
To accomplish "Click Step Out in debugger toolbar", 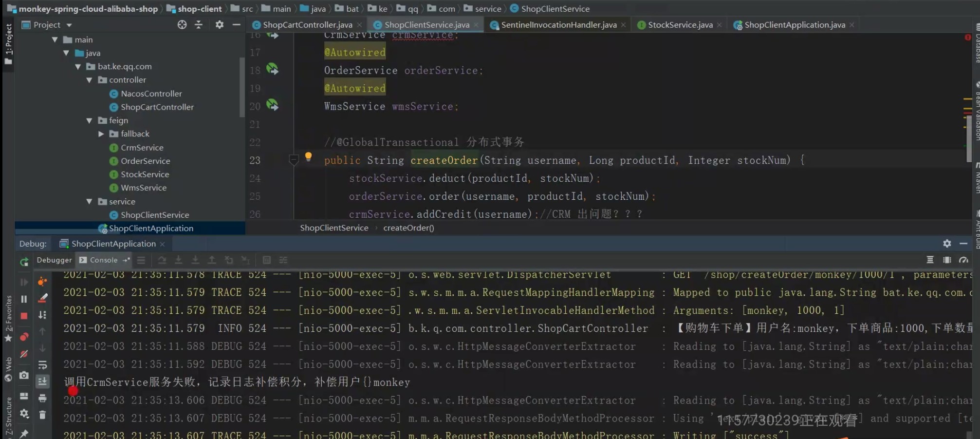I will [x=212, y=260].
